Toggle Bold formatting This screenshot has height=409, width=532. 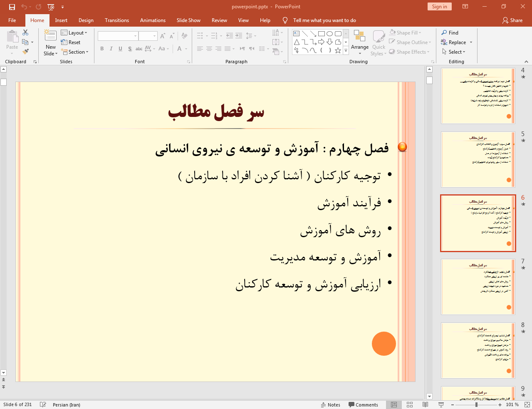102,49
